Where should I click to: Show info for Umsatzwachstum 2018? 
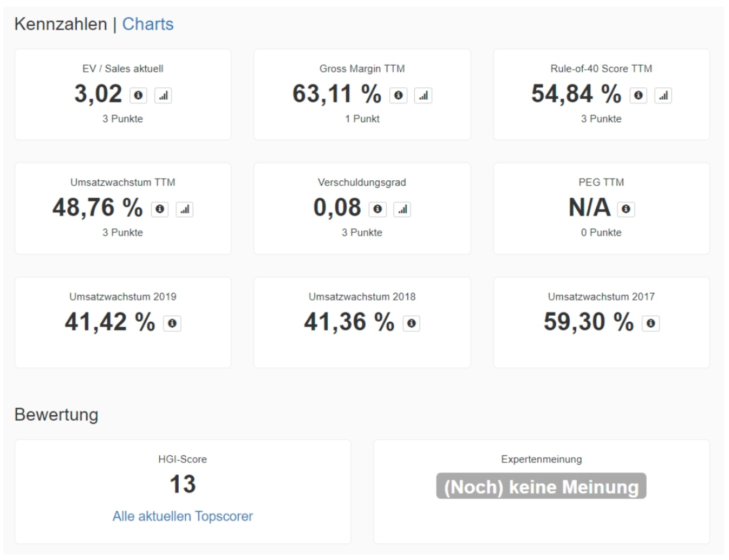[412, 323]
